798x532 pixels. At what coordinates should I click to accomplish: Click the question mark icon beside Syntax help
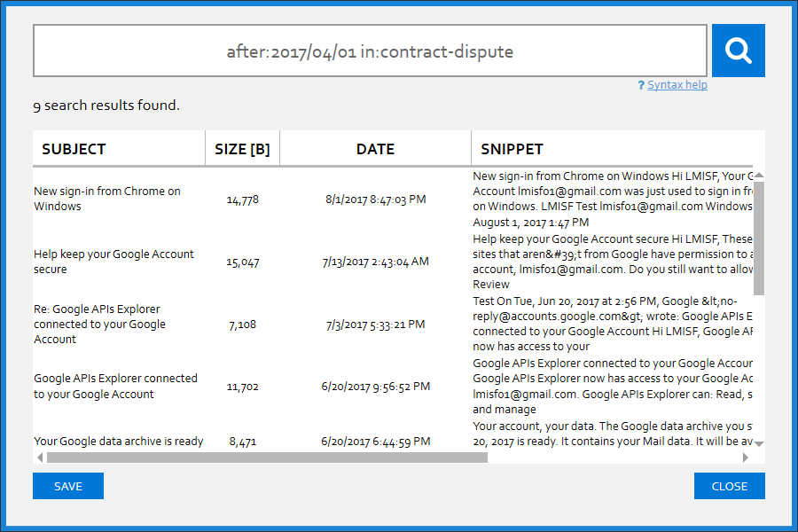point(641,84)
